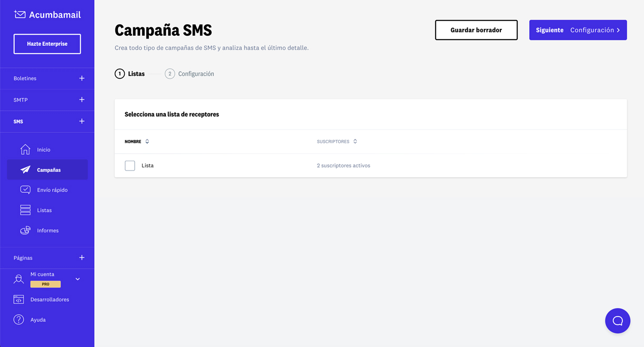Click Guardar borrador button

point(476,30)
